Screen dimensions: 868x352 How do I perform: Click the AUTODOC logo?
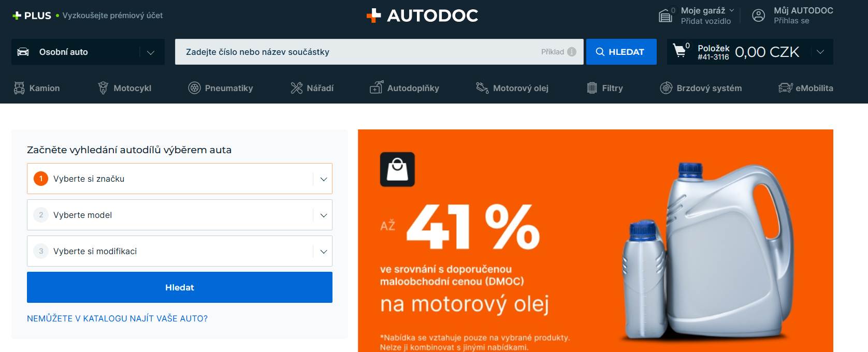click(x=422, y=16)
